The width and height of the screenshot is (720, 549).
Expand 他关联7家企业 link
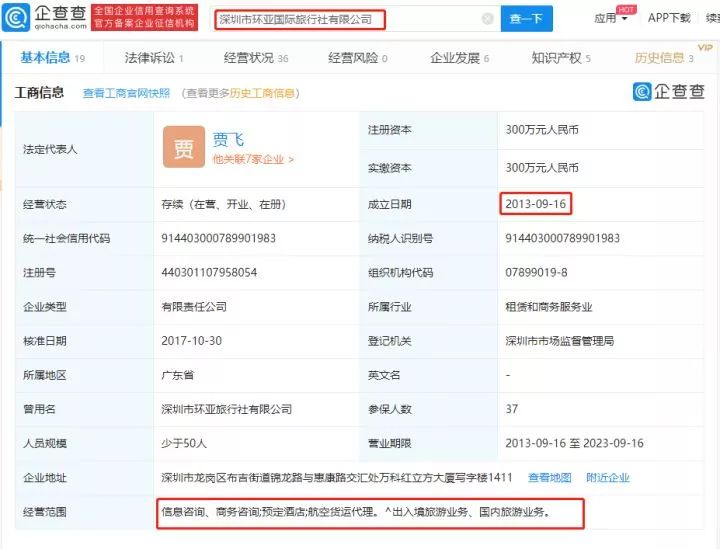[x=253, y=159]
